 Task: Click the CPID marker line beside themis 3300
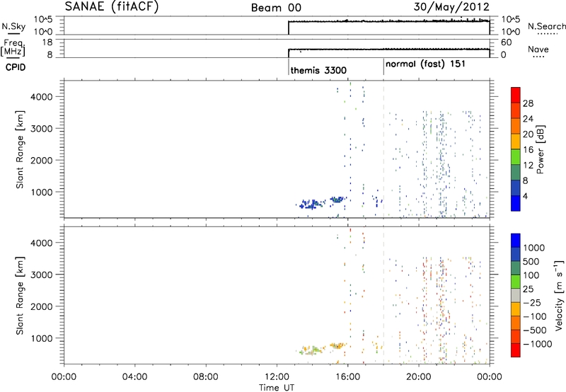pyautogui.click(x=289, y=67)
